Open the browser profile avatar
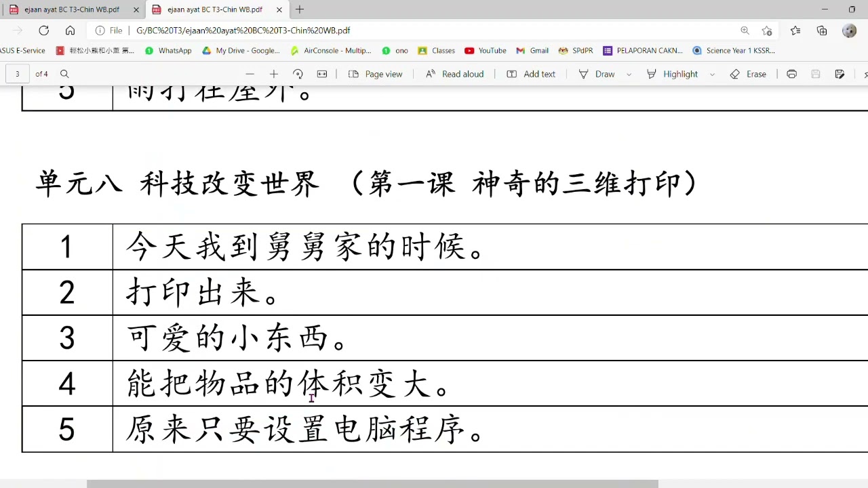 coord(849,30)
